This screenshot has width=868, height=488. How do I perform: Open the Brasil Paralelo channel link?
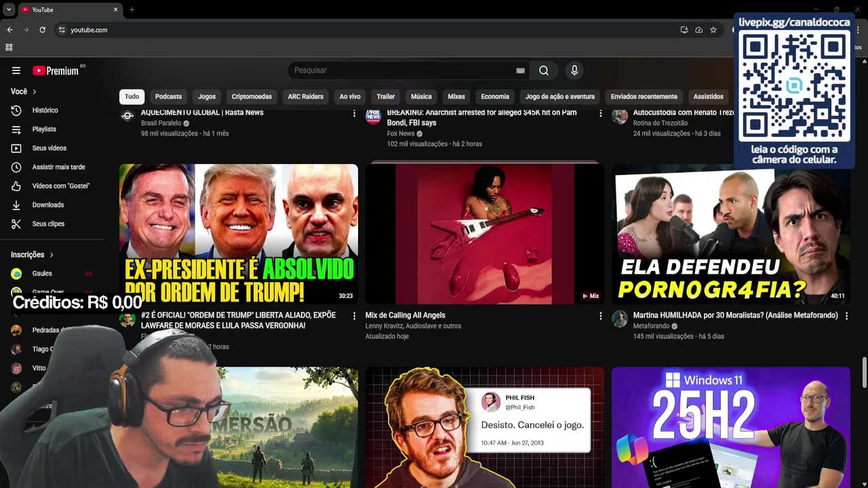coord(161,123)
